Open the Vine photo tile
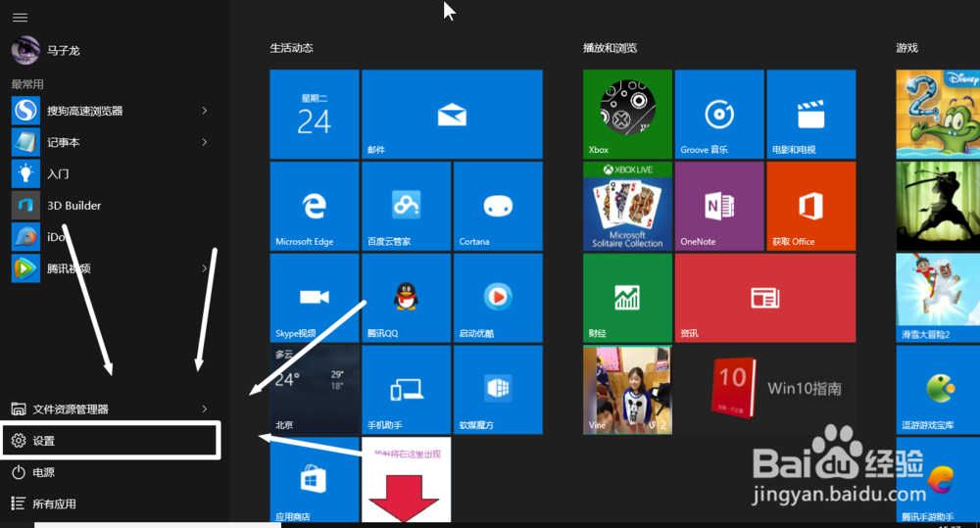The height and width of the screenshot is (528, 980). click(x=627, y=390)
